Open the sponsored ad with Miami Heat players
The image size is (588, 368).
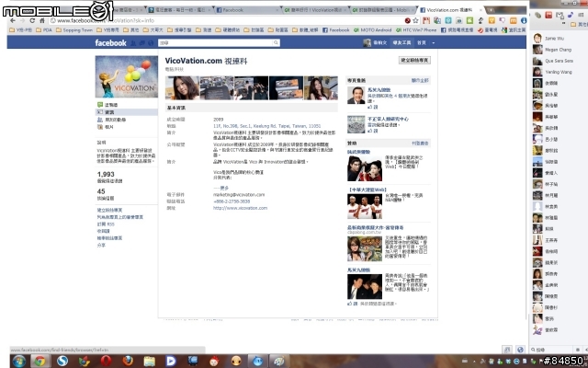point(365,207)
